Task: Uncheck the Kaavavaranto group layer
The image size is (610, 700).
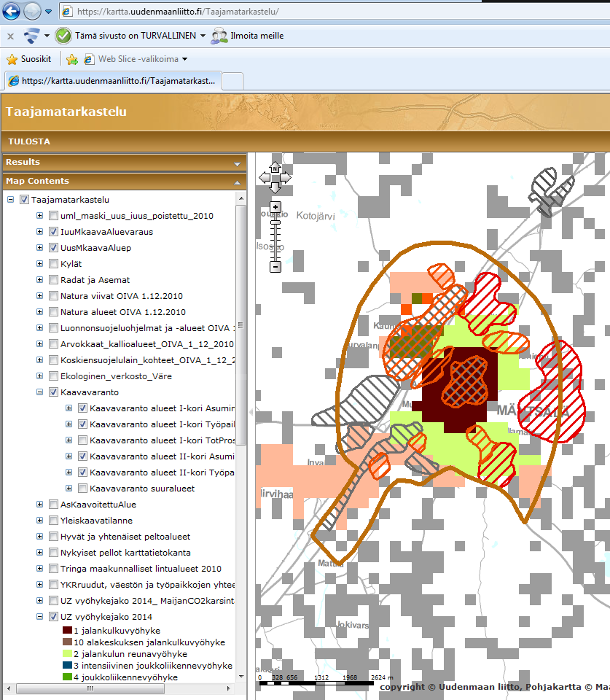Action: tap(53, 392)
